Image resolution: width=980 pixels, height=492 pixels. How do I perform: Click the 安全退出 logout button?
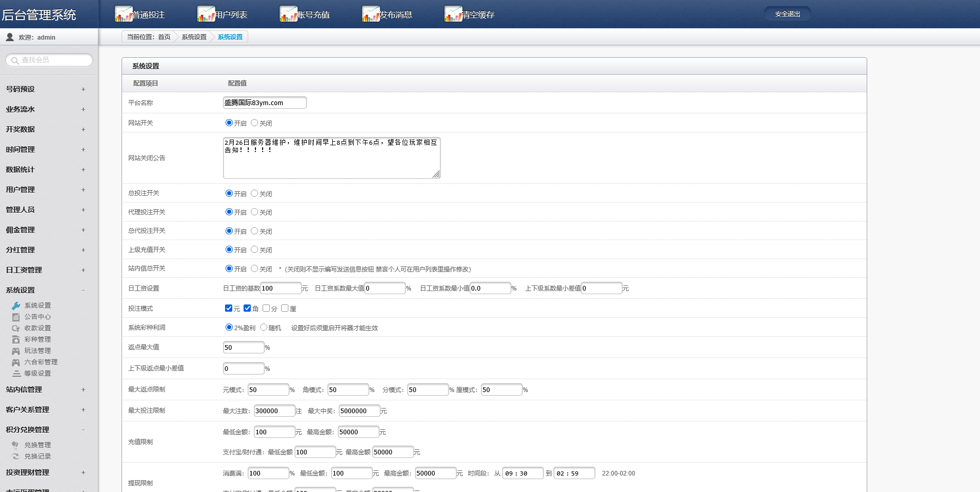click(x=787, y=14)
